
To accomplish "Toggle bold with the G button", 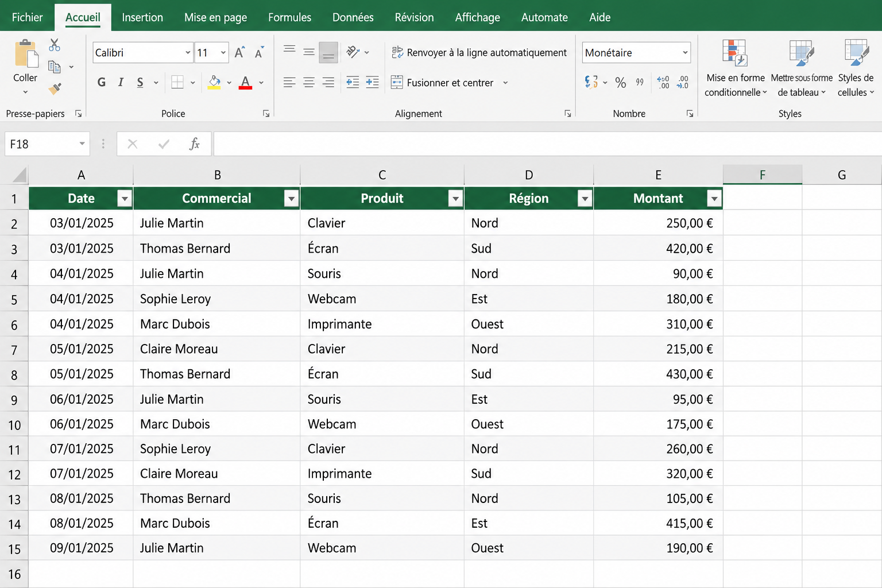I will [x=102, y=83].
